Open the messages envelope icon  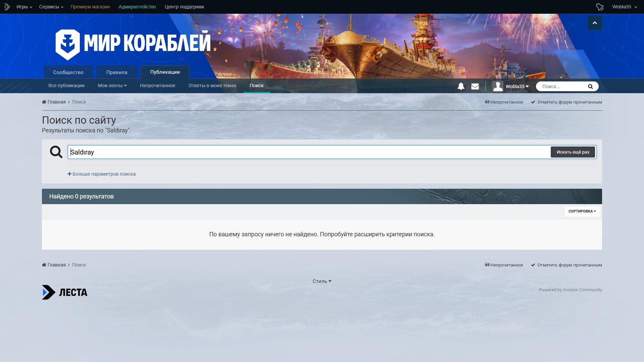[x=475, y=86]
